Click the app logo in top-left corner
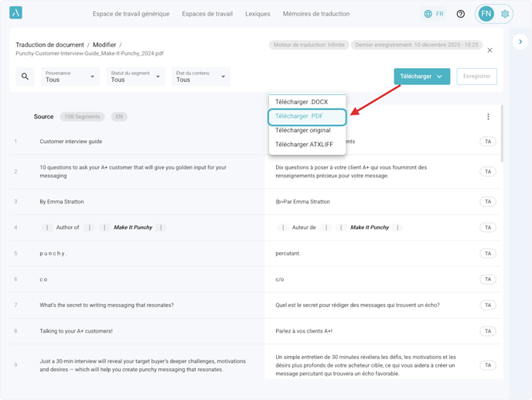The width and height of the screenshot is (532, 400). 15,13
